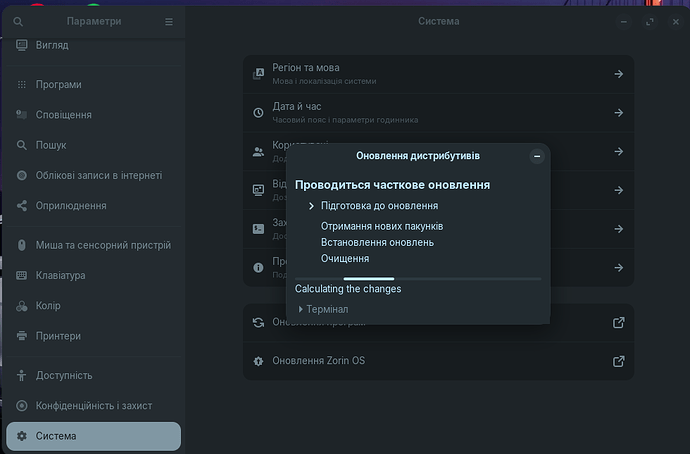Click the Оприлюднення share icon
This screenshot has height=454, width=690.
[22, 206]
